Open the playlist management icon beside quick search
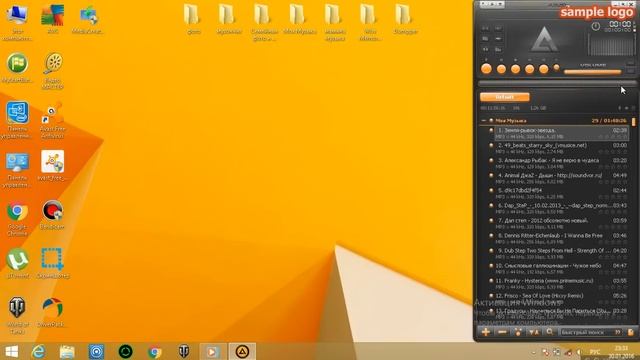Screen dimensions: 640x360 (631, 332)
